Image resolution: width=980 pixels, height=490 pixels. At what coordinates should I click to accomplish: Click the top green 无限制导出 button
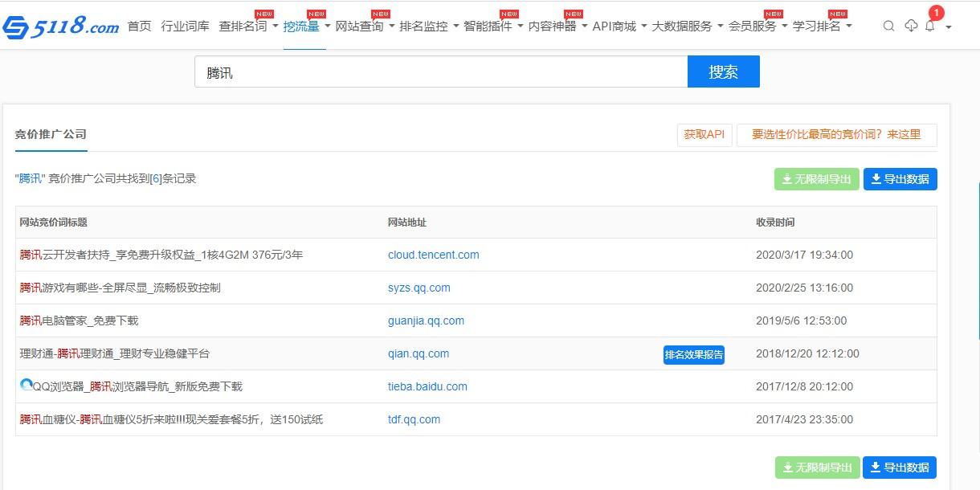pyautogui.click(x=816, y=179)
